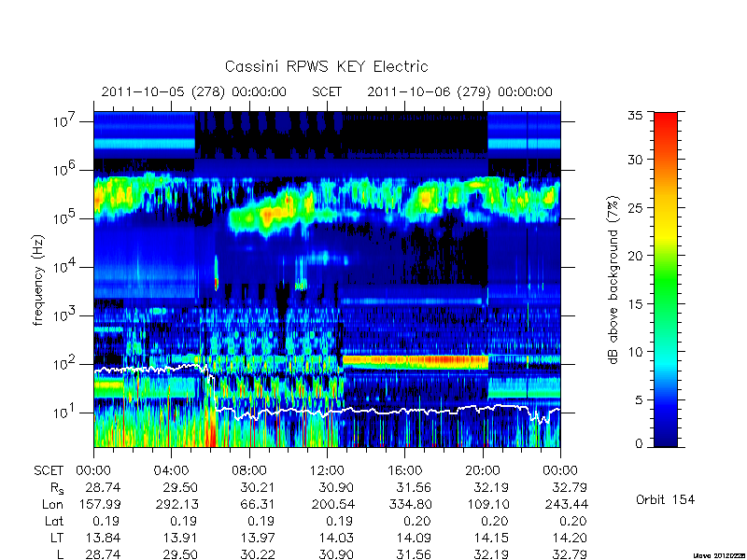Screen dimensions: 747x560
Task: Click the 16:00 SCET tick label
Action: coord(404,471)
